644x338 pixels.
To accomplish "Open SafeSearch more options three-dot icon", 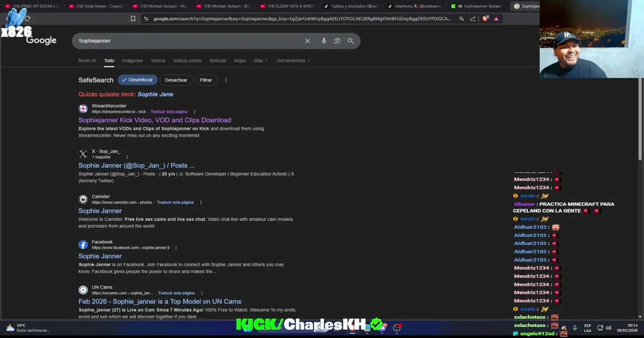I will pos(226,80).
